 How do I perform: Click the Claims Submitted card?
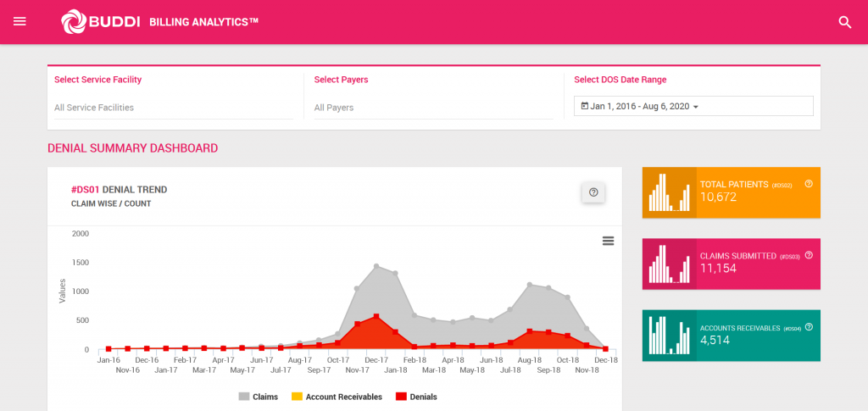pos(732,264)
